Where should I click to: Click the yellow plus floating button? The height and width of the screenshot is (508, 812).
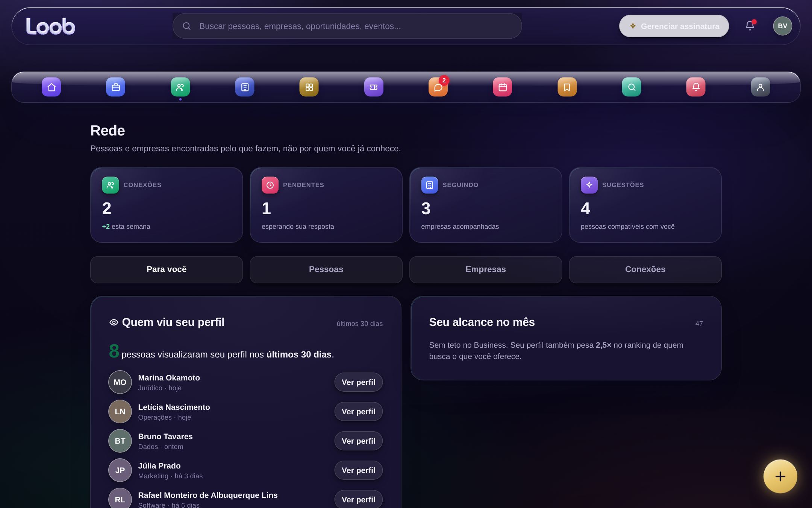point(780,476)
